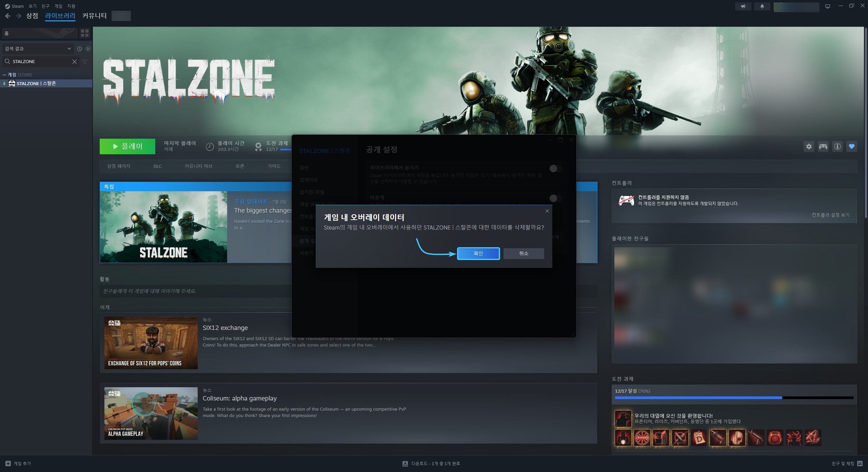
Task: Switch to the 커뮤니티 tab
Action: 94,16
